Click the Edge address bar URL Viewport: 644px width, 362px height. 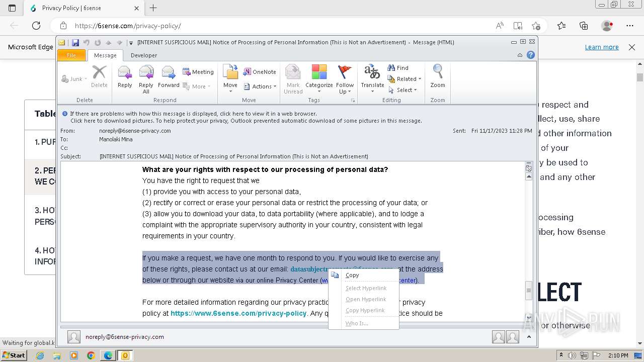click(128, 26)
